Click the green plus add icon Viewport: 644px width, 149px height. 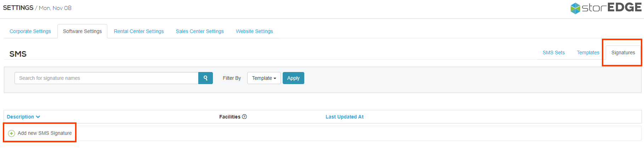[11, 133]
